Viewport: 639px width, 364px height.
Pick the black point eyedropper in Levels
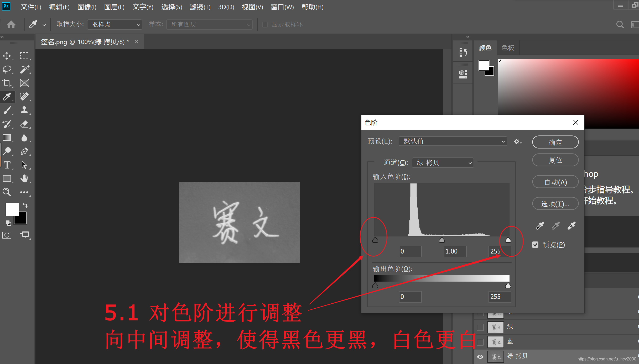[540, 225]
